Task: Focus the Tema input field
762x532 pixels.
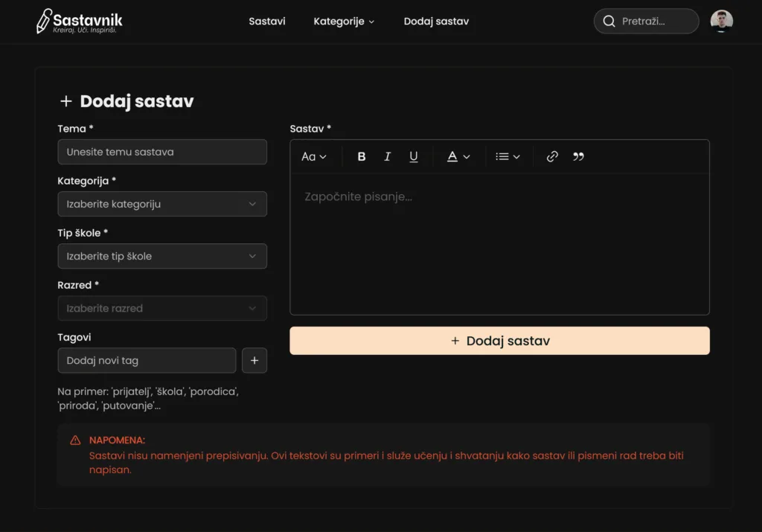Action: (161, 152)
